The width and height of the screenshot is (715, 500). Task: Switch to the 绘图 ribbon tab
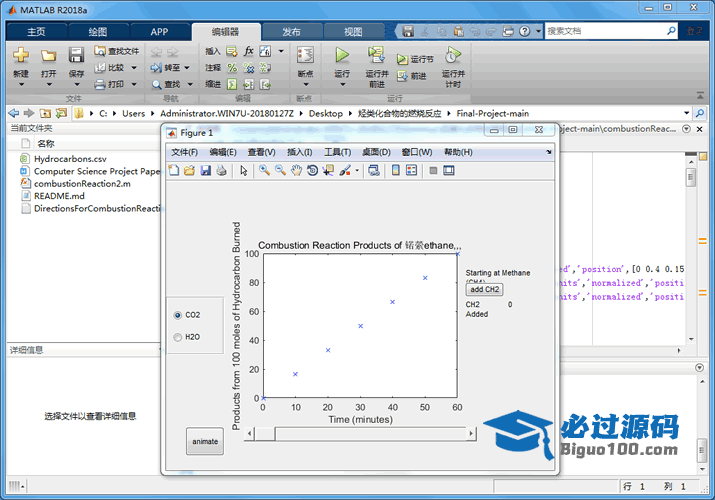pyautogui.click(x=97, y=31)
